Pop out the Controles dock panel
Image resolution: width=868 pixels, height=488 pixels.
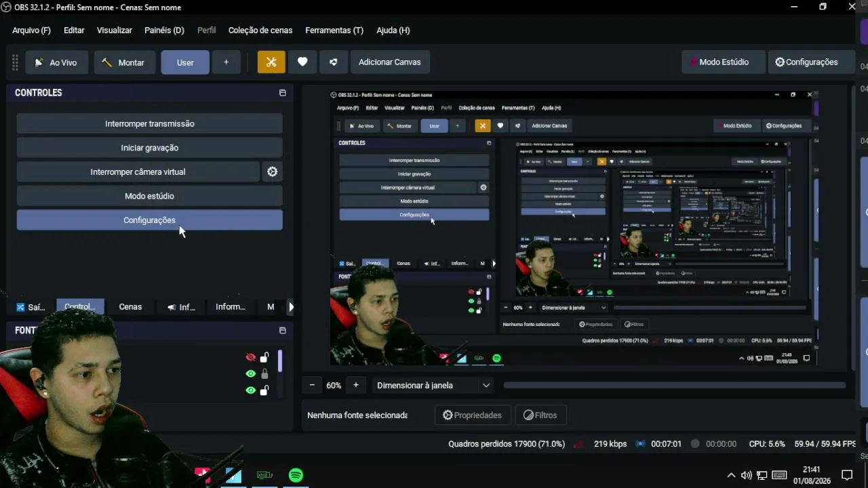[x=283, y=93]
